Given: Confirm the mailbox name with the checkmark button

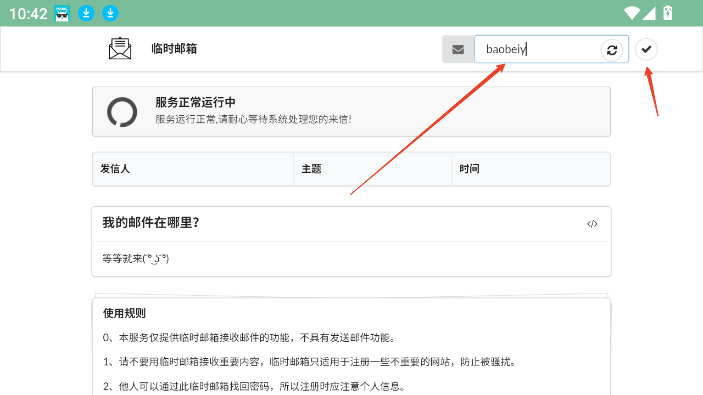Looking at the screenshot, I should (x=646, y=49).
